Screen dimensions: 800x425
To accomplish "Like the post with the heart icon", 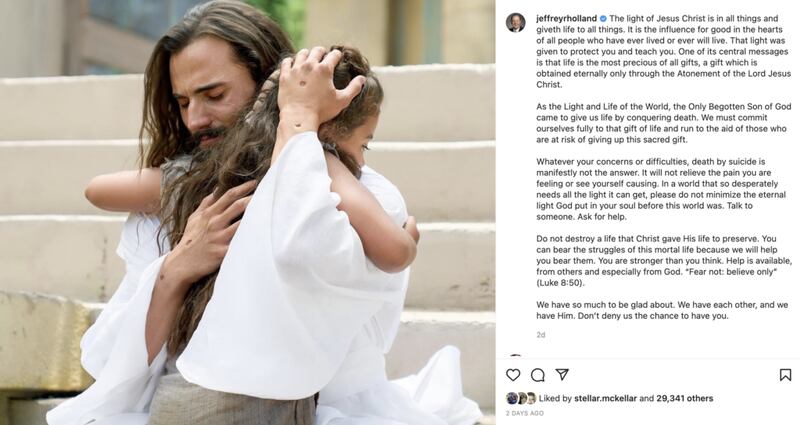I will (513, 375).
